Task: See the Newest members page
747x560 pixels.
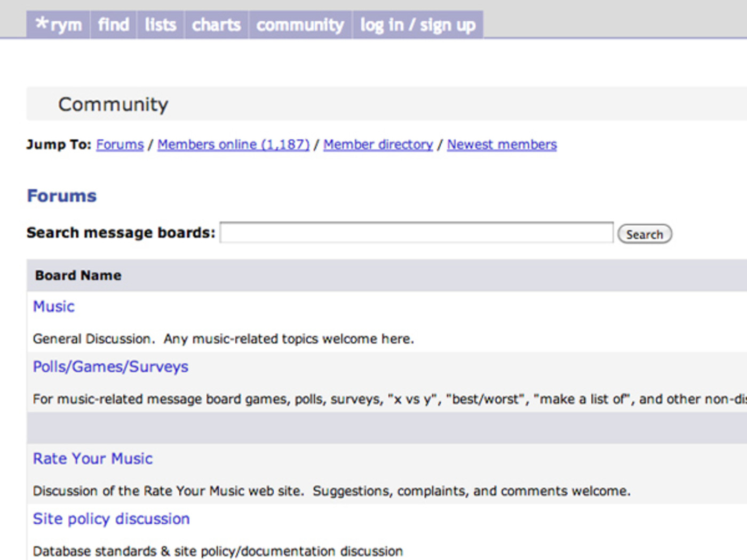Action: [502, 145]
